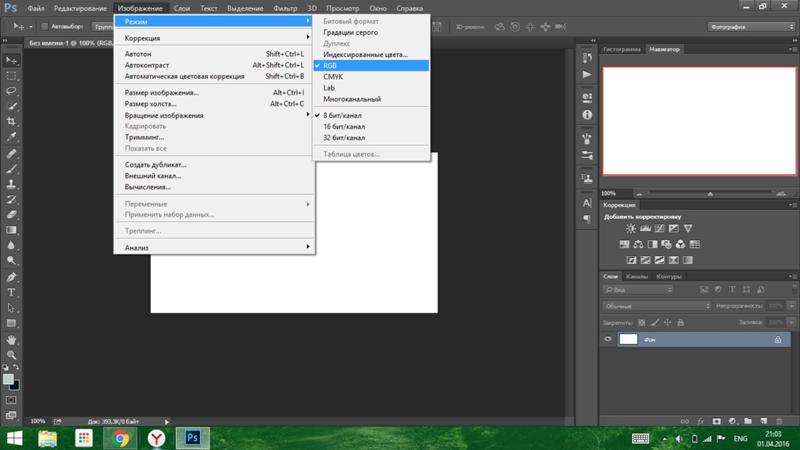Viewport: 800px width, 450px height.
Task: Toggle lock position icon
Action: [668, 322]
